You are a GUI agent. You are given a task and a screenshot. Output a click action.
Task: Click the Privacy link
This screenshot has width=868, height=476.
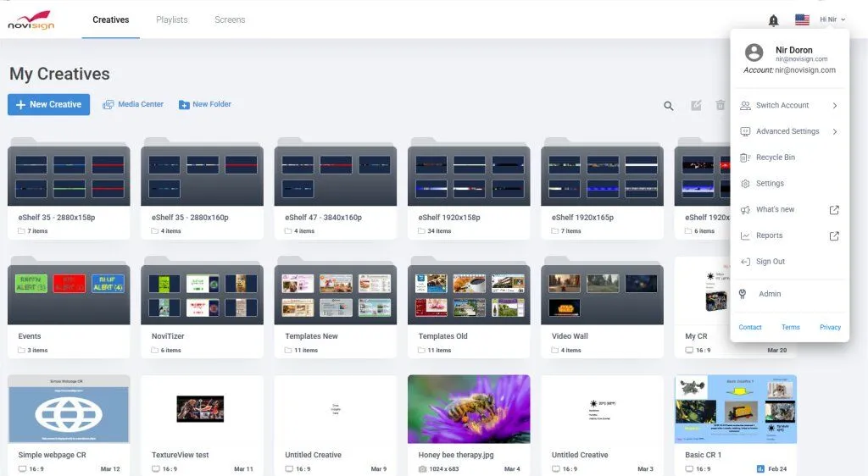(x=830, y=327)
